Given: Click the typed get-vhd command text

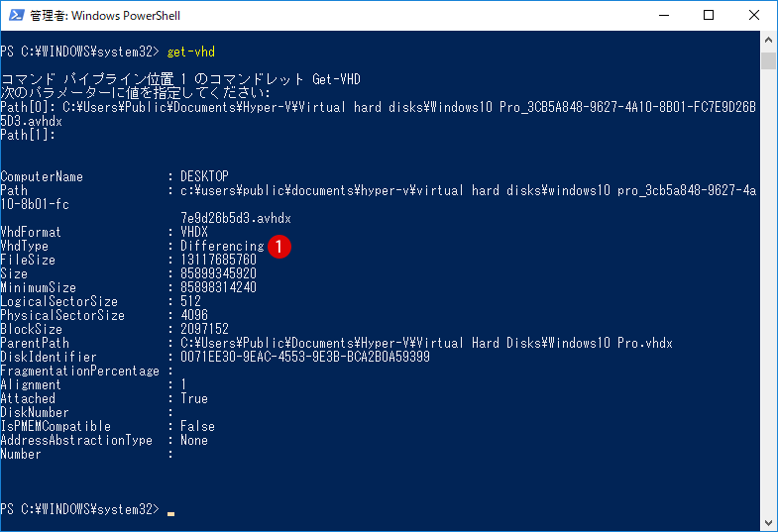Looking at the screenshot, I should [x=191, y=52].
